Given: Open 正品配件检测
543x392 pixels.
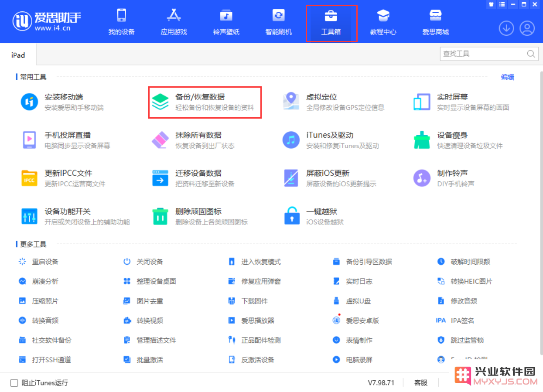Looking at the screenshot, I should pyautogui.click(x=255, y=340).
